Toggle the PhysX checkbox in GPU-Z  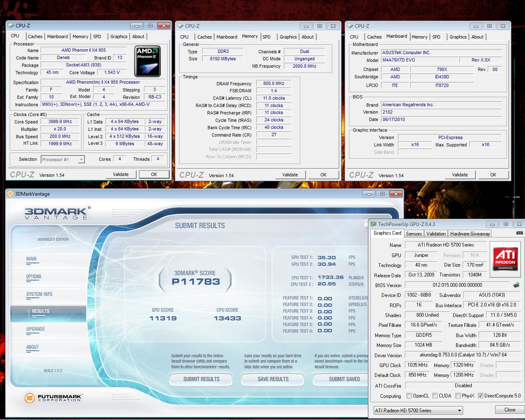coord(458,396)
